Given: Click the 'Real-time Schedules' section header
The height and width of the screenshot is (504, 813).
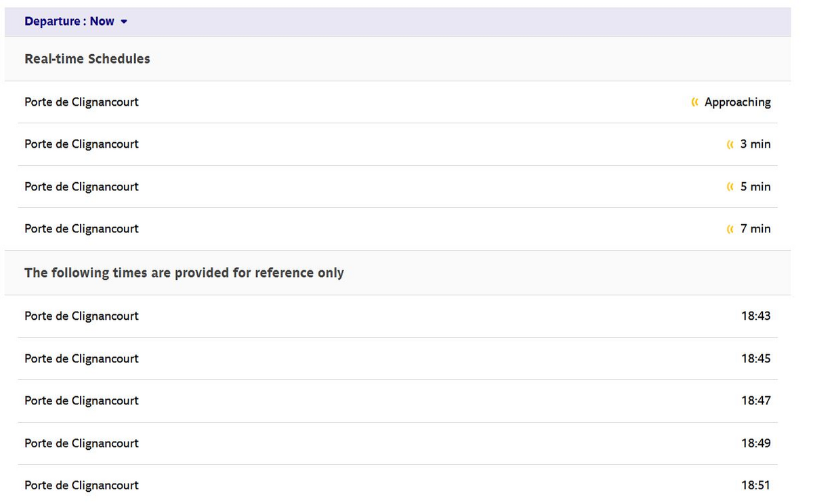Looking at the screenshot, I should 87,59.
